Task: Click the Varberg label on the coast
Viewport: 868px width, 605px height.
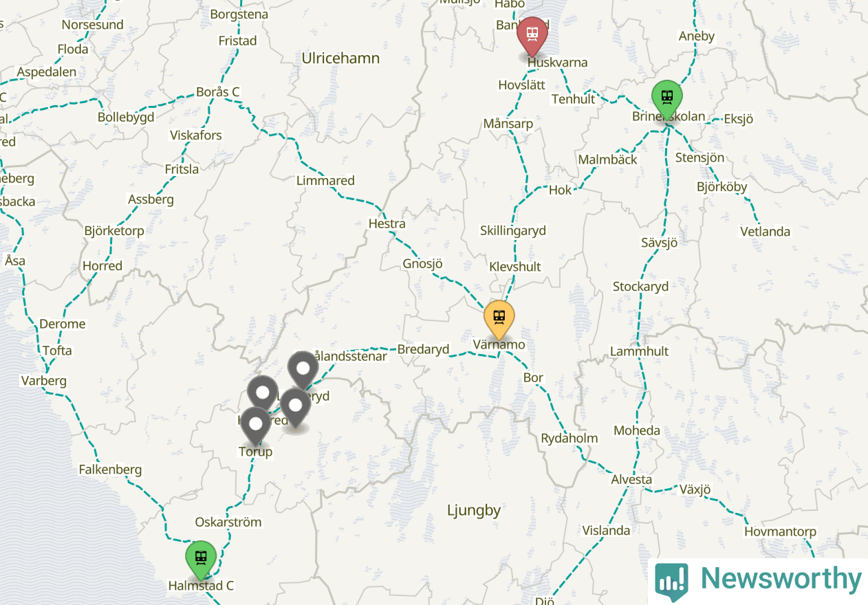Action: click(x=44, y=381)
